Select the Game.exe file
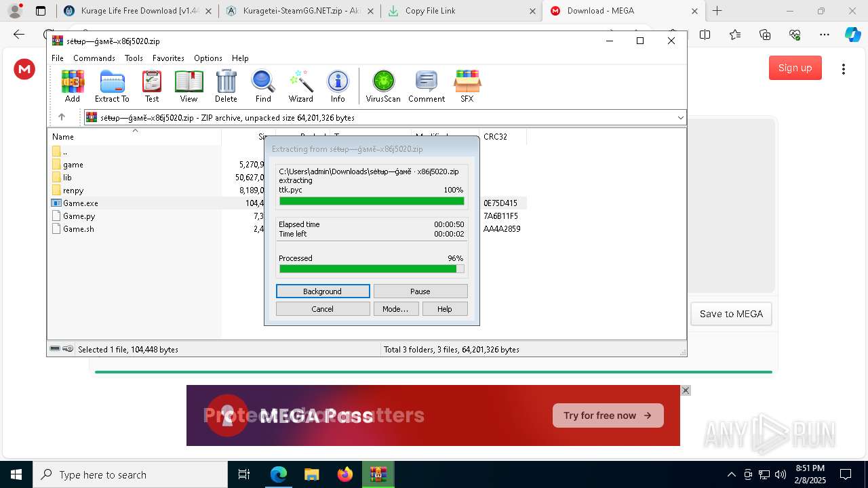Image resolution: width=868 pixels, height=488 pixels. 80,203
